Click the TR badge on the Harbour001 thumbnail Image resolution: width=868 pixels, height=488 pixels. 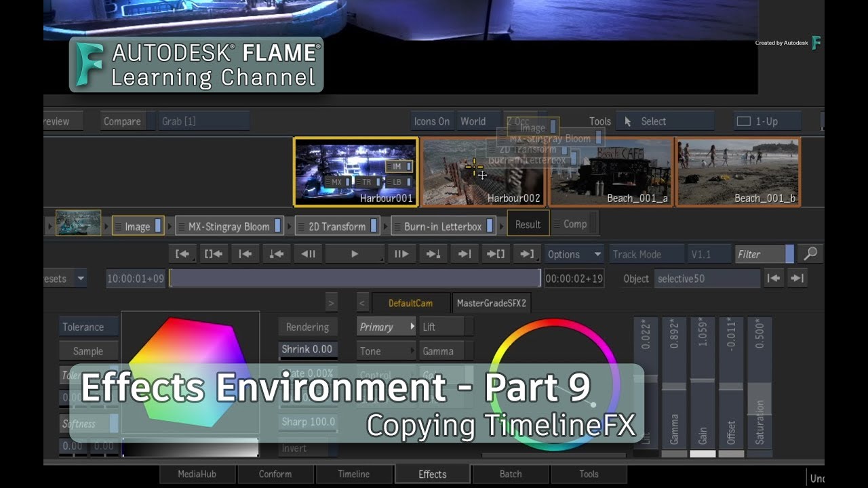369,182
